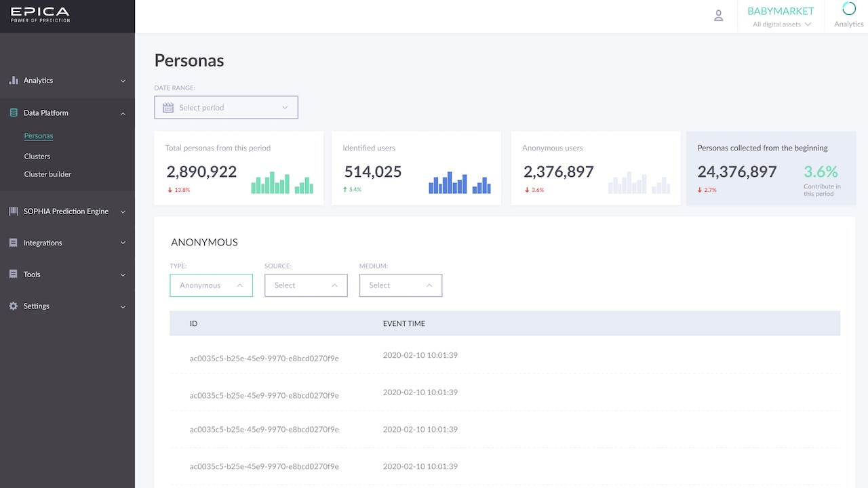Open the Type dropdown showing Anonymous
This screenshot has height=488, width=868.
pyautogui.click(x=211, y=285)
